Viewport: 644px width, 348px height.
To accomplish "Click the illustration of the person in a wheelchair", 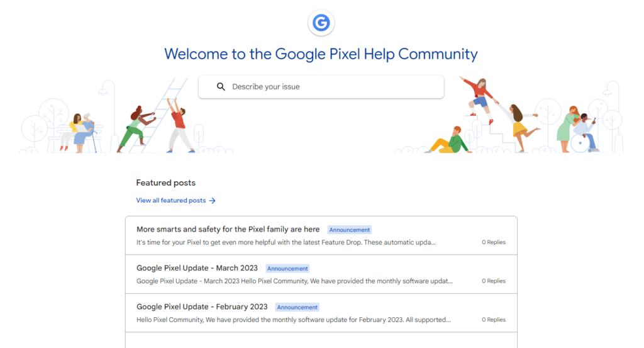I will [x=584, y=133].
